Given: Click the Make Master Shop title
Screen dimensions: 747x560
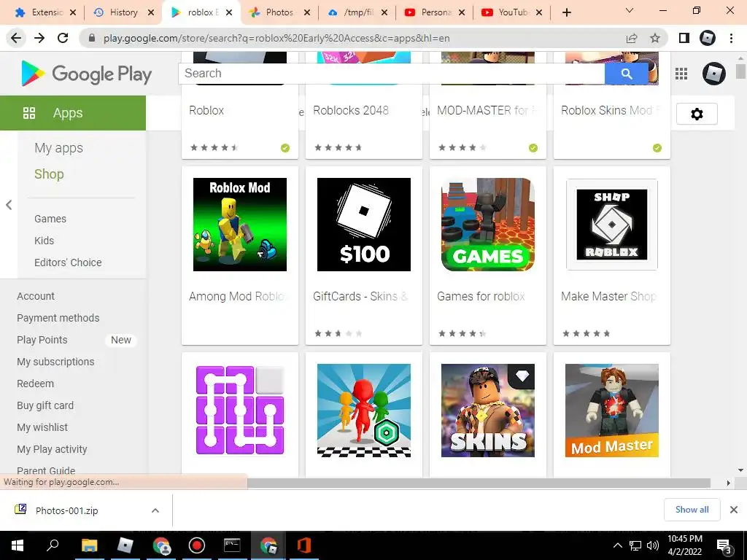Looking at the screenshot, I should 609,296.
